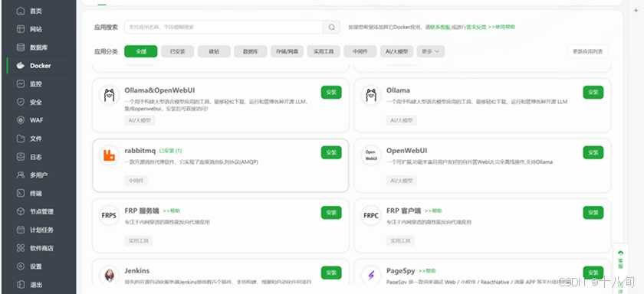Select the 实用工具 category filter
Image resolution: width=644 pixels, height=294 pixels.
[x=324, y=51]
